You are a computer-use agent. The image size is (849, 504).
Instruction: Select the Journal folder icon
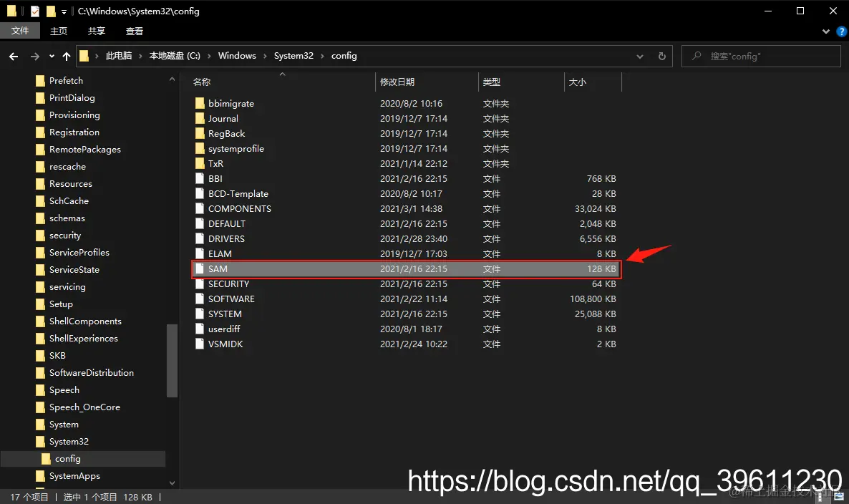(200, 119)
